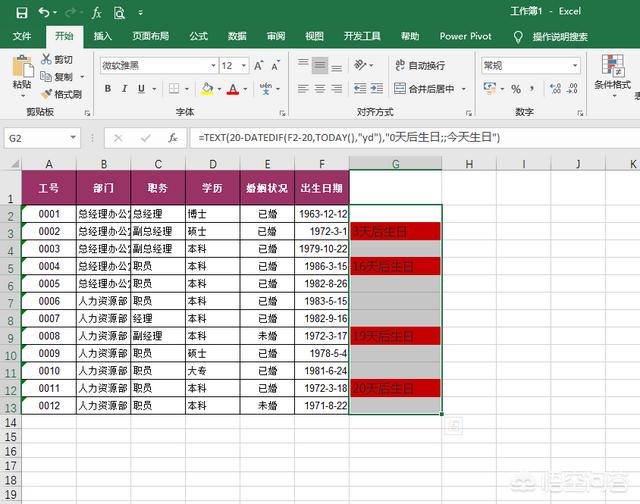The image size is (640, 504).
Task: Select column G header
Action: pos(396,164)
